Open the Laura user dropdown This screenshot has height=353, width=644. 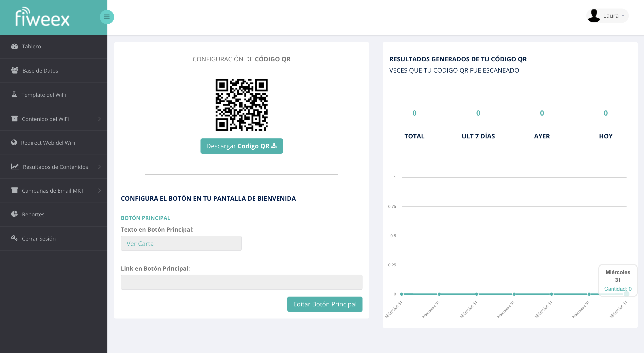click(x=607, y=16)
